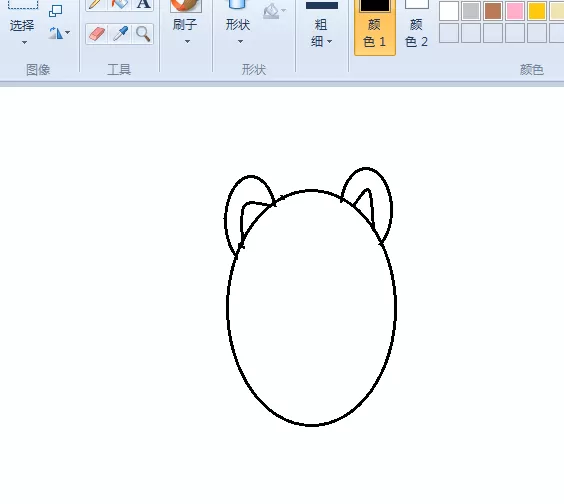Click inside the drawn oval on canvas
The width and height of the screenshot is (564, 504).
(311, 308)
